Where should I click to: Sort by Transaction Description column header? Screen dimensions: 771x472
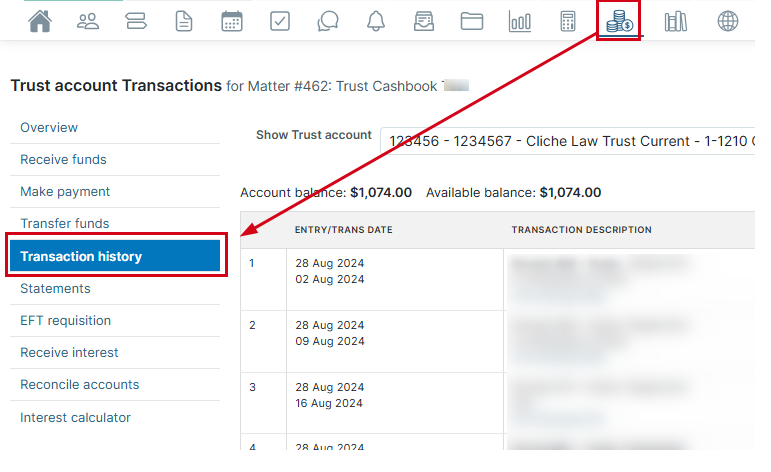tap(581, 230)
